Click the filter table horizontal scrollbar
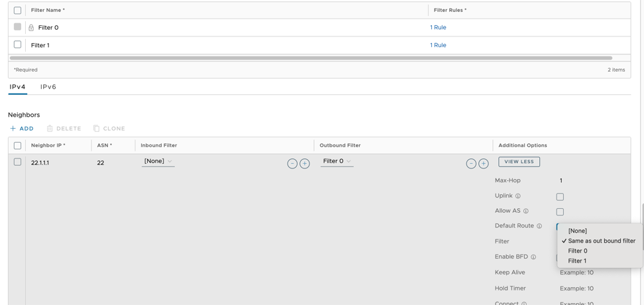Image resolution: width=644 pixels, height=305 pixels. tap(311, 58)
